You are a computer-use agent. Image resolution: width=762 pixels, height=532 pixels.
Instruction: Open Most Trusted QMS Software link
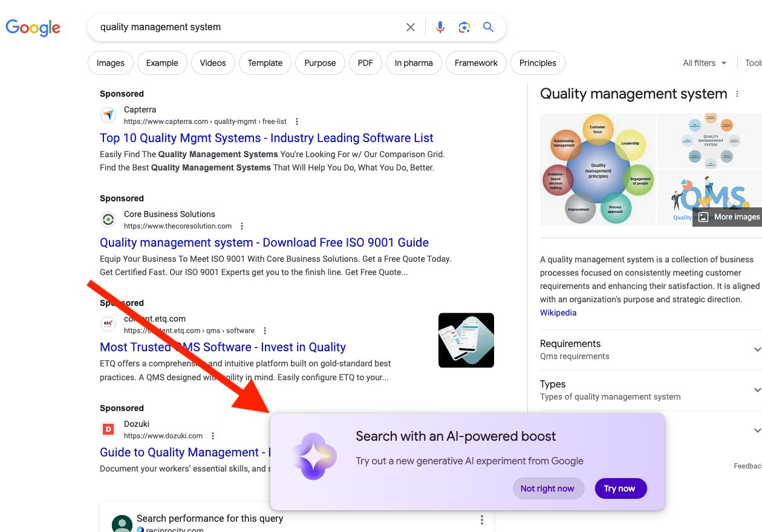tap(223, 347)
